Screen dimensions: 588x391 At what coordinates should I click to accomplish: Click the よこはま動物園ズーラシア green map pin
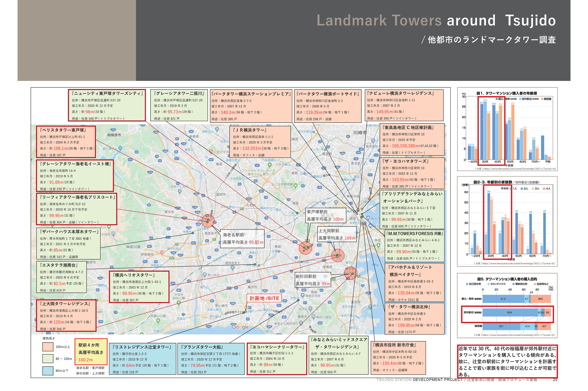(295, 186)
